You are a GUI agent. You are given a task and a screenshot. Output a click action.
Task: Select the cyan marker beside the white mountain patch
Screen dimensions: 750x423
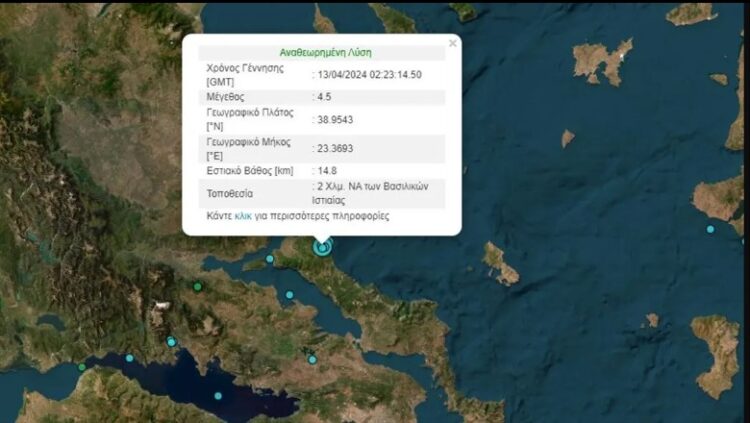pos(171,342)
